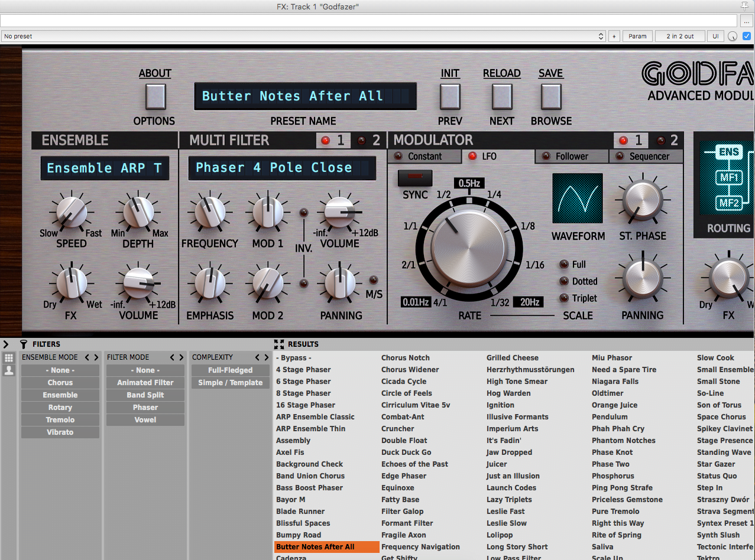Open the Ensemble ARP T type selector
Viewport: 755px width, 560px height.
[x=105, y=168]
